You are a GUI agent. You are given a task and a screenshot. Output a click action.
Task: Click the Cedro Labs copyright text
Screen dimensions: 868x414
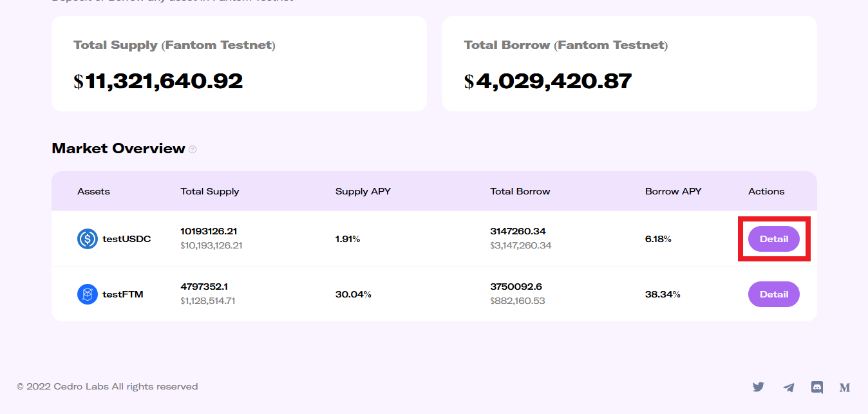point(108,387)
